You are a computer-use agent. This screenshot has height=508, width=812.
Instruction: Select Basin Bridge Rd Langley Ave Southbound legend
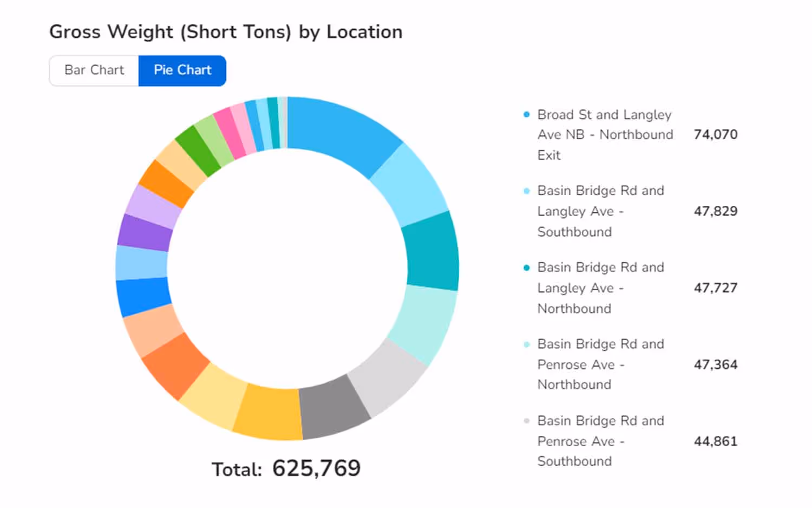click(x=600, y=211)
